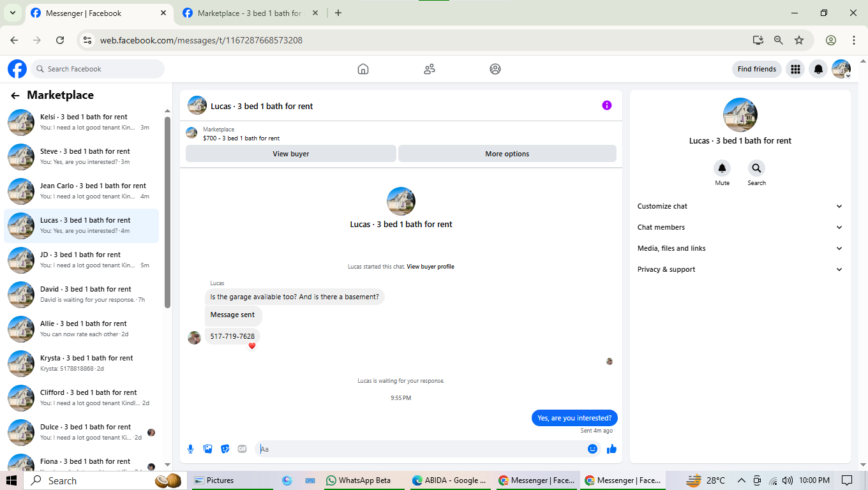Screen dimensions: 868x490
Task: Open Dulce's conversation
Action: 82,432
